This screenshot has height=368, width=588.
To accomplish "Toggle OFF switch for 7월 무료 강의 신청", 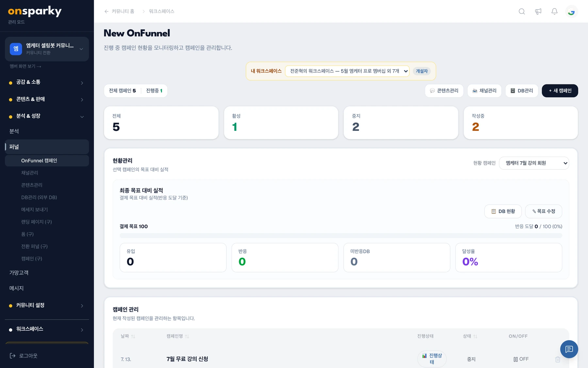I will (521, 359).
